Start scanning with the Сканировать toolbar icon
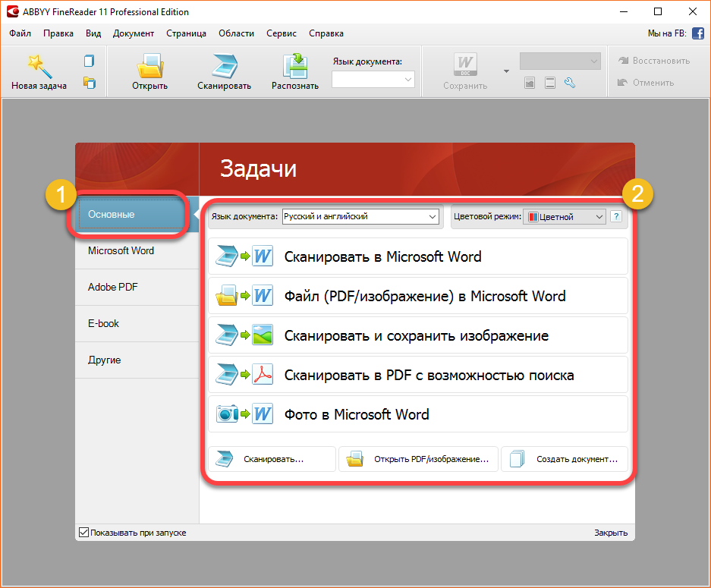711x588 pixels. pyautogui.click(x=225, y=66)
